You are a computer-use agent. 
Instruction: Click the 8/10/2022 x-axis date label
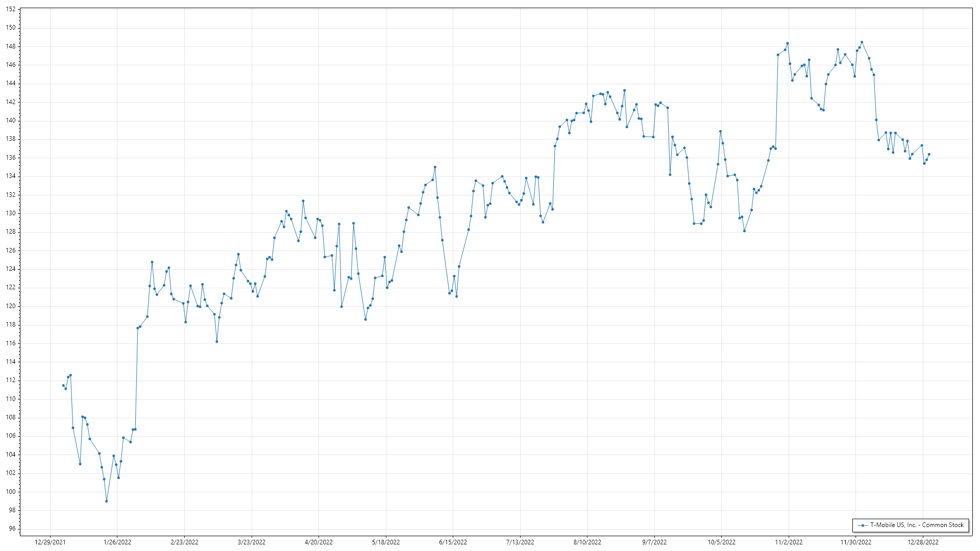587,542
